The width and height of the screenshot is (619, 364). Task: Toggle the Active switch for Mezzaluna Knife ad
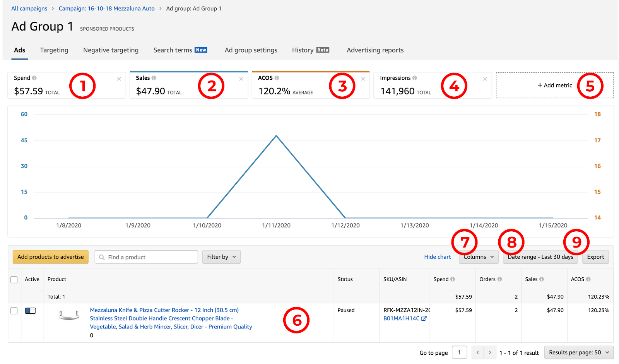tap(30, 311)
